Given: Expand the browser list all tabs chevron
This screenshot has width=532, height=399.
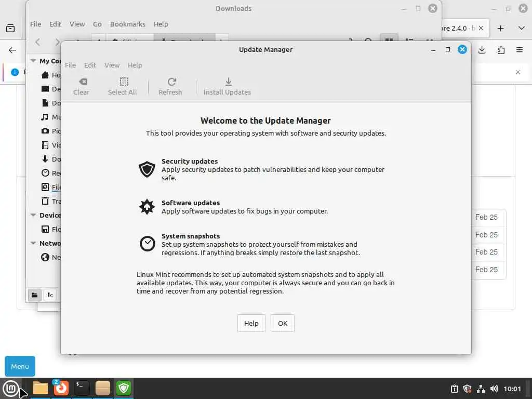Looking at the screenshot, I should tap(522, 28).
